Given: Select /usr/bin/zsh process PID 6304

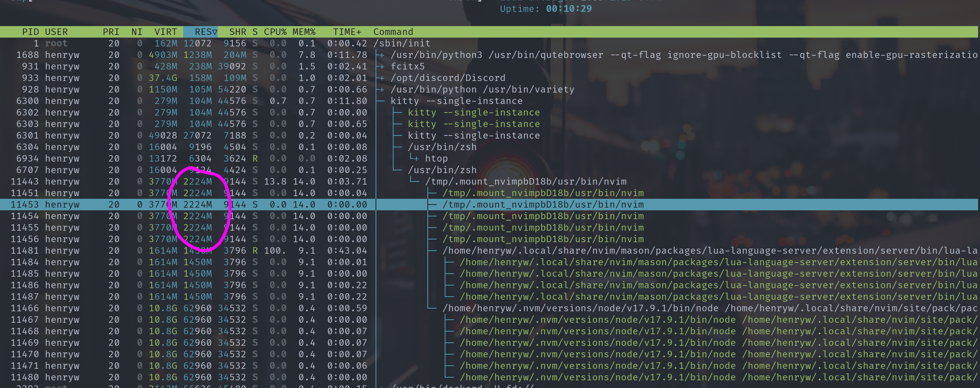Looking at the screenshot, I should (489, 147).
